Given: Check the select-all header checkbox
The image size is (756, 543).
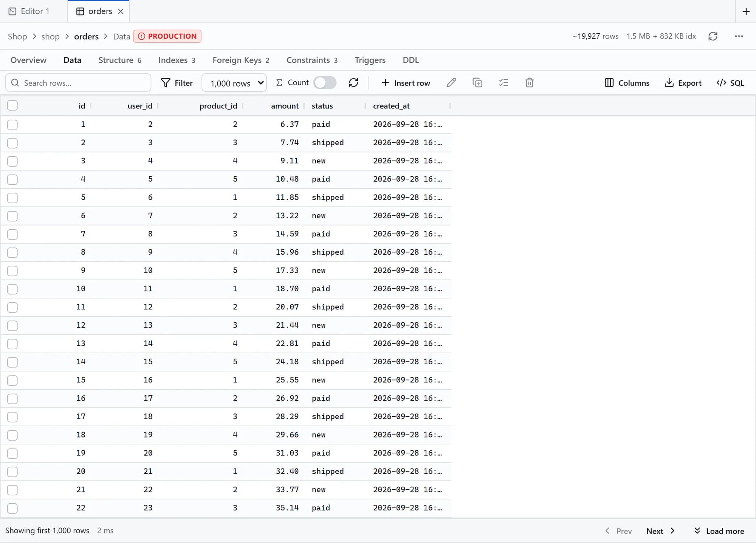Looking at the screenshot, I should coord(12,105).
